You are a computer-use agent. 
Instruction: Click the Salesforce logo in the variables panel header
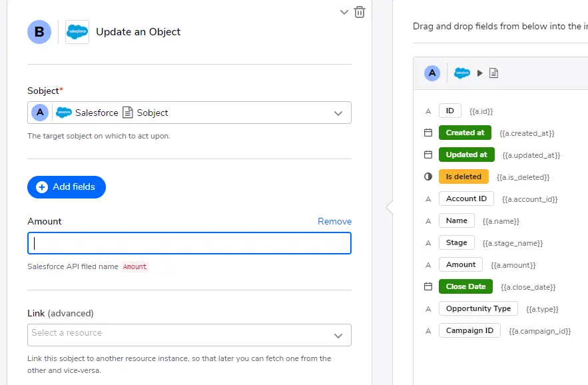point(462,73)
